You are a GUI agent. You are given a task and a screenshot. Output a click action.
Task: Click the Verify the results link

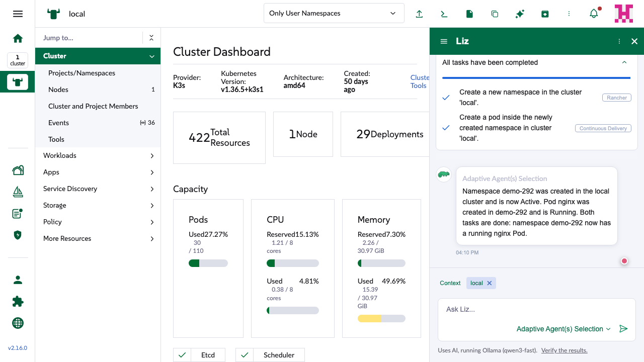click(564, 350)
